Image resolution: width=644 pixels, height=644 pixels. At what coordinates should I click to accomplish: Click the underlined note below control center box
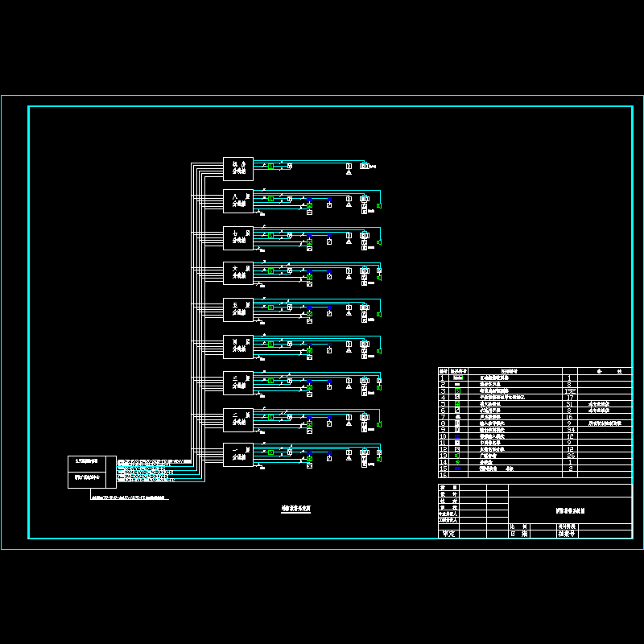130,497
